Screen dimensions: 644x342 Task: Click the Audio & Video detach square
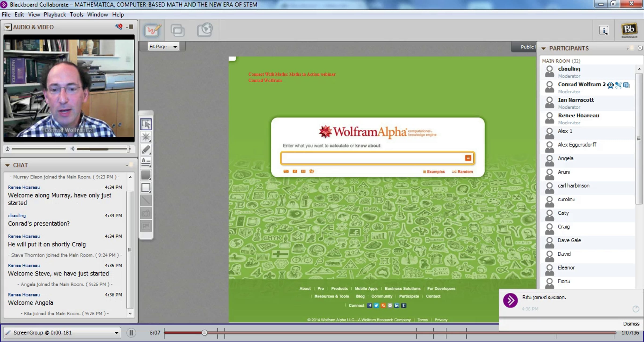point(131,27)
